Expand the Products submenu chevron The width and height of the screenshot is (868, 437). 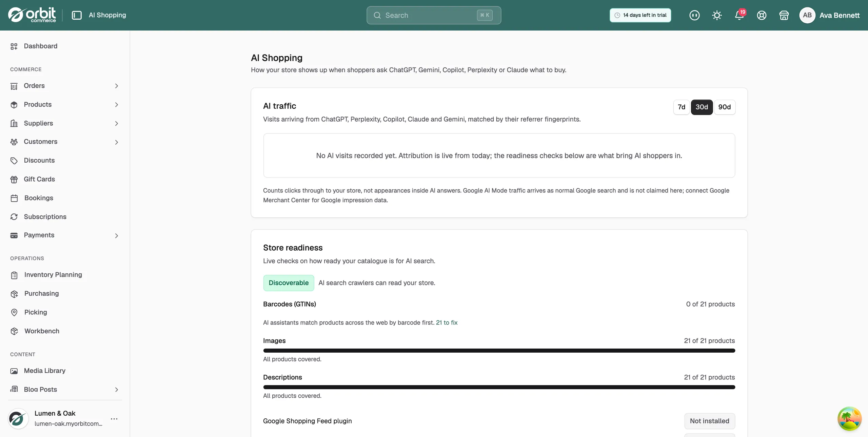point(116,105)
